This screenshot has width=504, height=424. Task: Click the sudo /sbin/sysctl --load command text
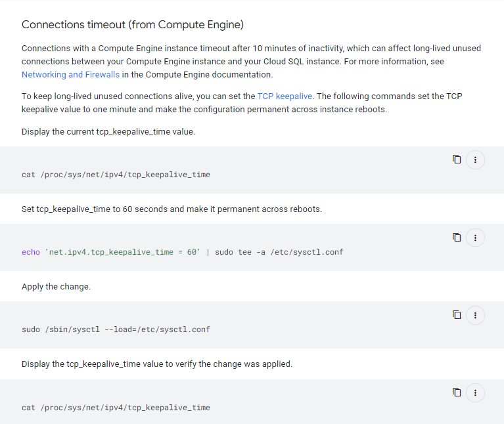(x=116, y=329)
